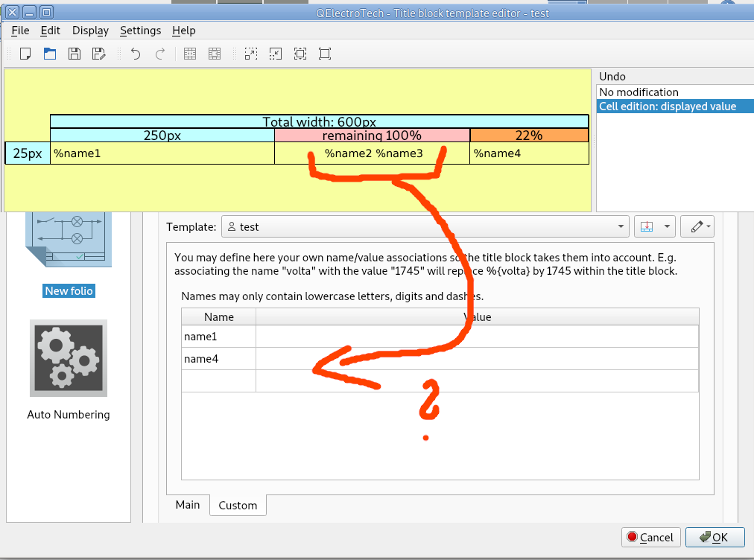Click the New template toolbar icon
The image size is (754, 560).
click(x=25, y=54)
